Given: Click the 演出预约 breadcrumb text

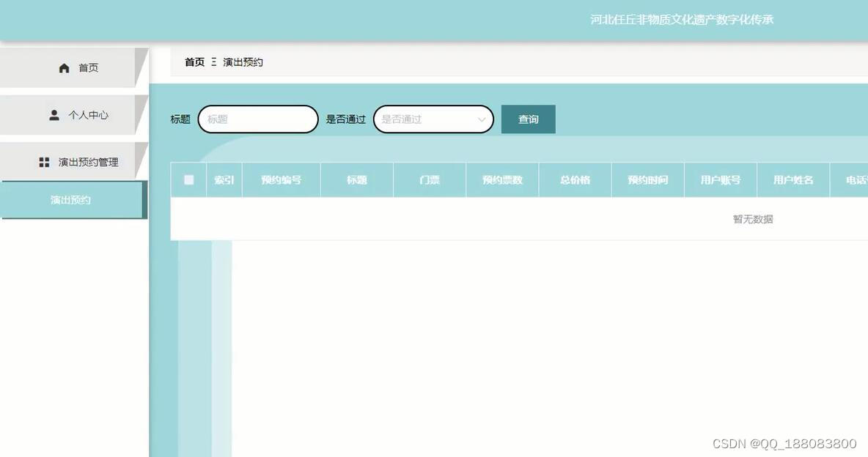Looking at the screenshot, I should [x=243, y=62].
